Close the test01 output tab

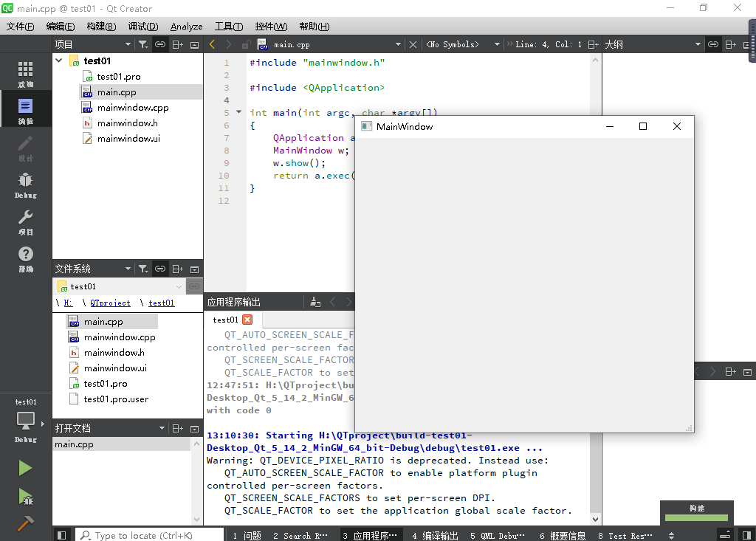pos(247,320)
